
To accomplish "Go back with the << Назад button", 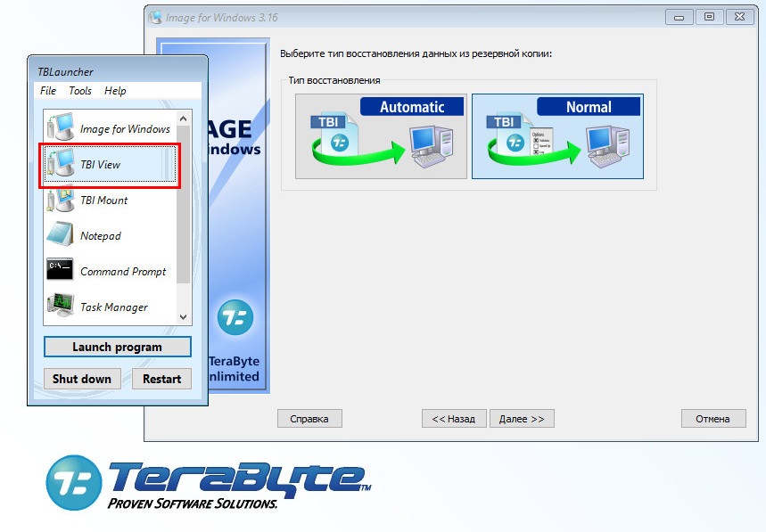I will pyautogui.click(x=454, y=419).
